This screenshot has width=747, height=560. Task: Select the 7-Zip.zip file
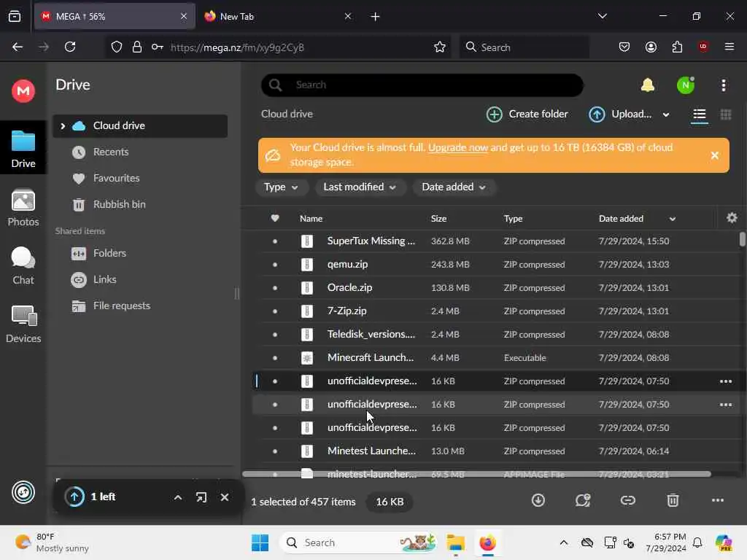click(x=495, y=311)
